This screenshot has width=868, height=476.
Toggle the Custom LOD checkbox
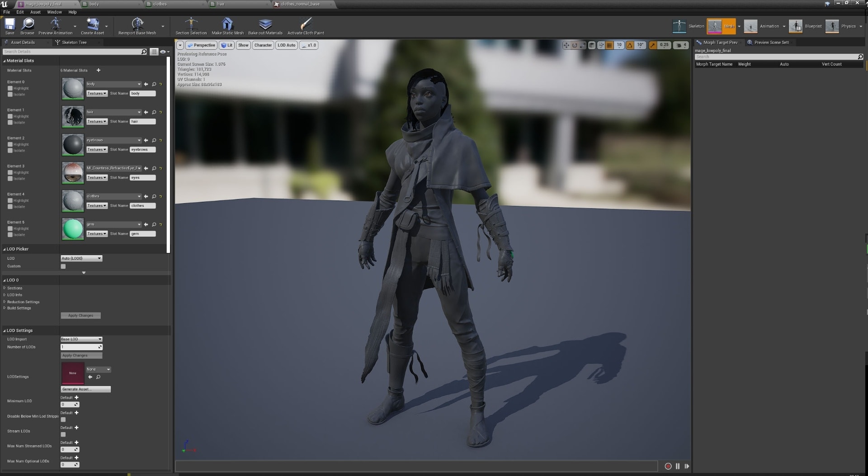click(x=63, y=267)
